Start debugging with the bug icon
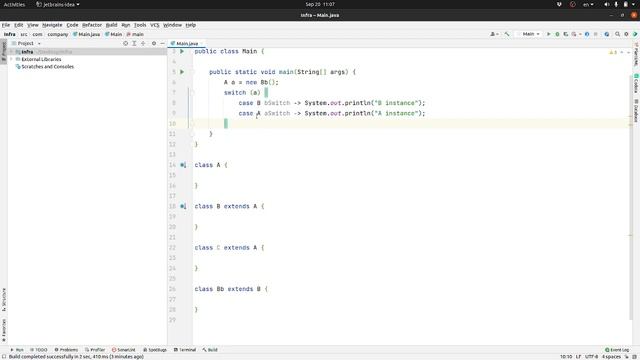Viewport: 640px width, 360px height. coord(557,34)
